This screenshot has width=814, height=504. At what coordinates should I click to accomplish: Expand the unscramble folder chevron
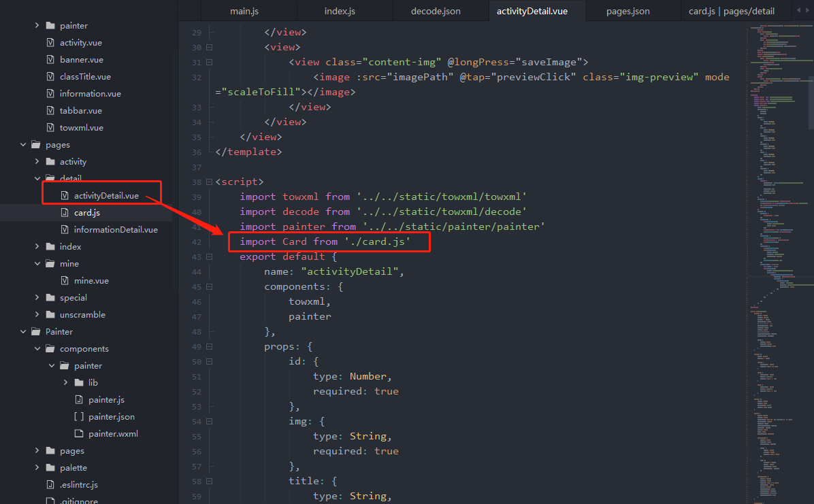tap(37, 314)
